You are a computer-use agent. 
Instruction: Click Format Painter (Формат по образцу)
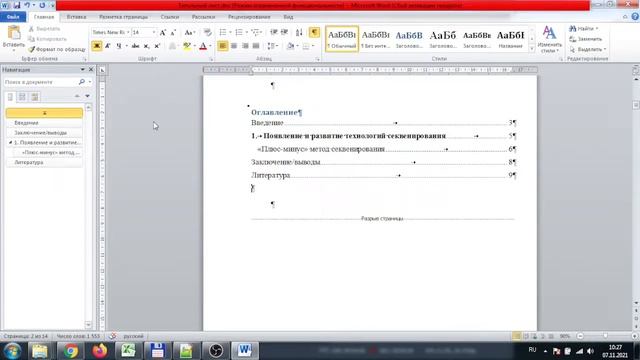point(57,49)
